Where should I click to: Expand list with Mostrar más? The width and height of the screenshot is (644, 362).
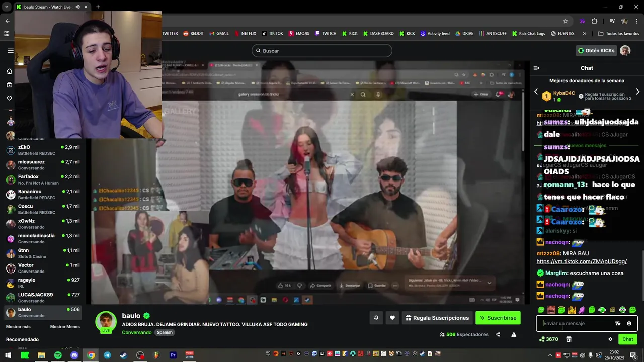point(18,327)
